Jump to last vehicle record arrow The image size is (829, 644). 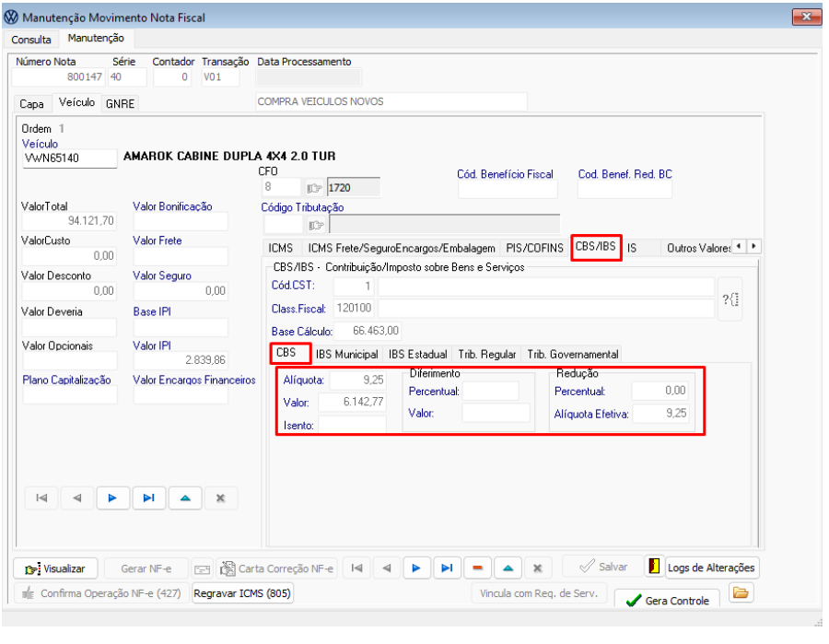(148, 498)
